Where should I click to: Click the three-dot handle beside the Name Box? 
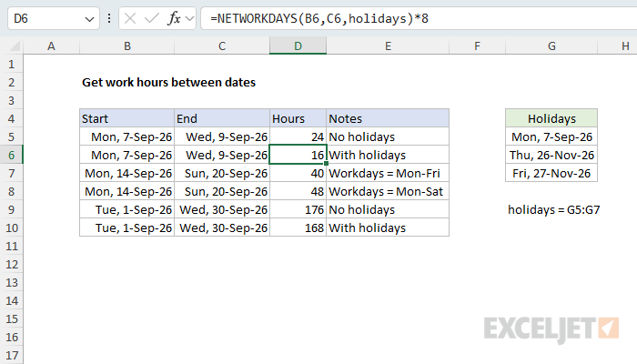[109, 18]
